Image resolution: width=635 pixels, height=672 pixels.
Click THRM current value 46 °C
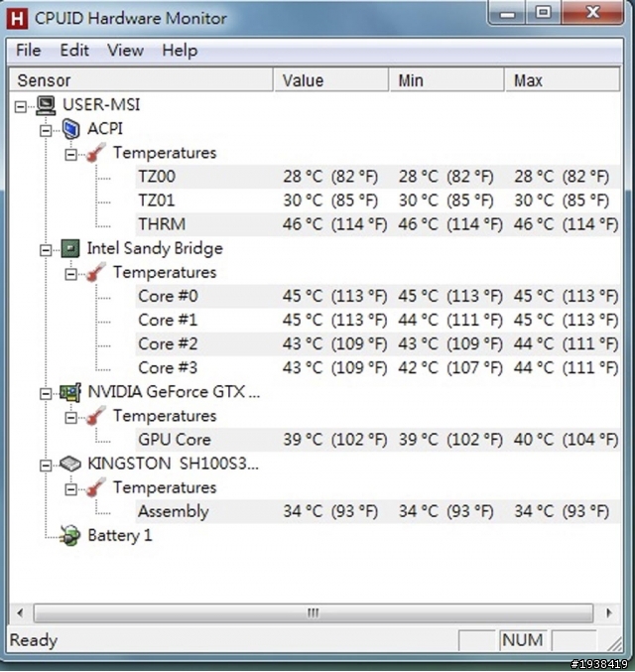334,224
